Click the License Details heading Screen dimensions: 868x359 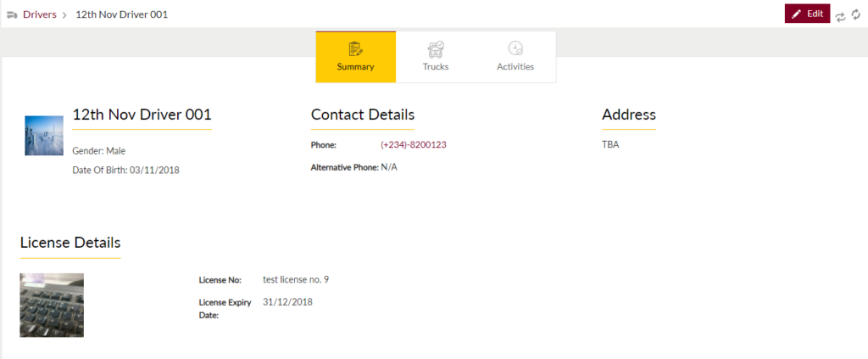click(70, 243)
